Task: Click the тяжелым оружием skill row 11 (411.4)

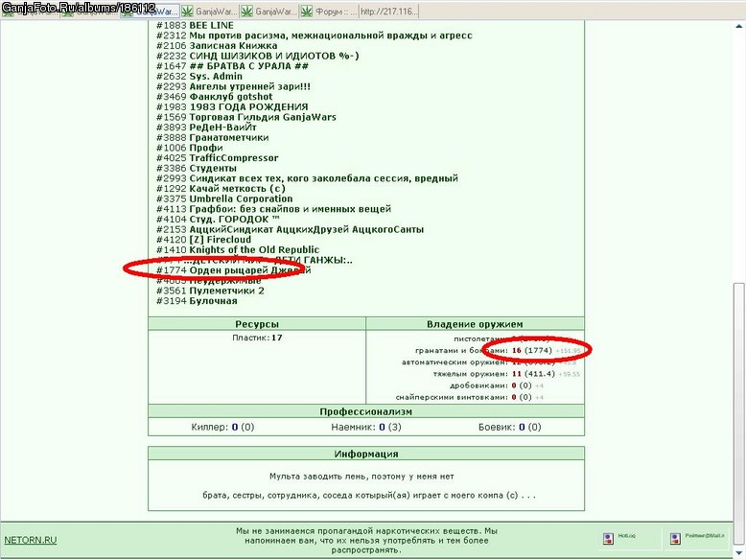Action: [x=506, y=374]
